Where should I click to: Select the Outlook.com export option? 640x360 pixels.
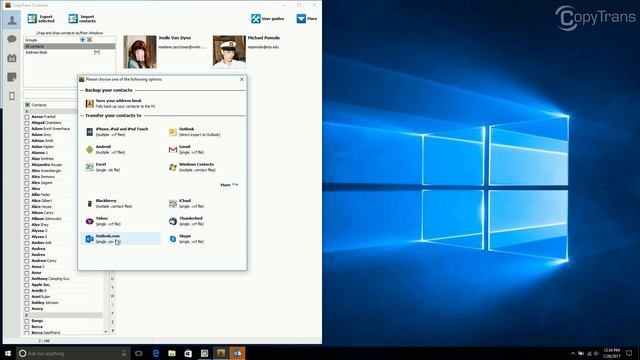[x=121, y=239]
